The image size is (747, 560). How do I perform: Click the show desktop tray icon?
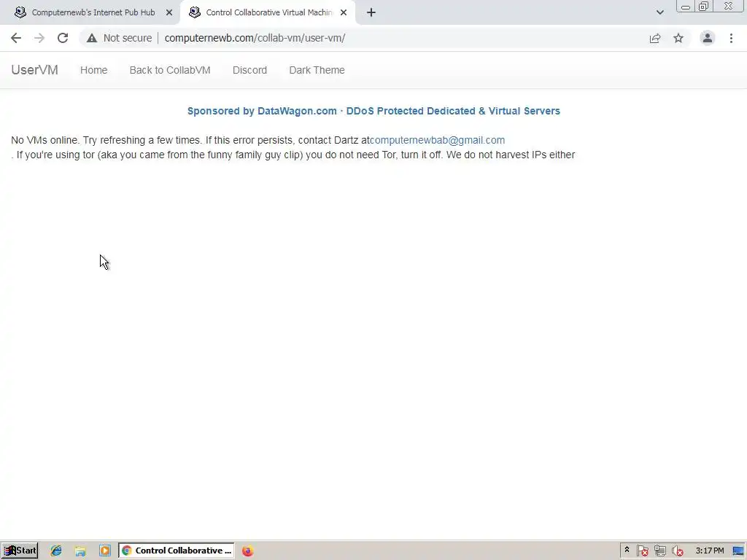coord(739,551)
